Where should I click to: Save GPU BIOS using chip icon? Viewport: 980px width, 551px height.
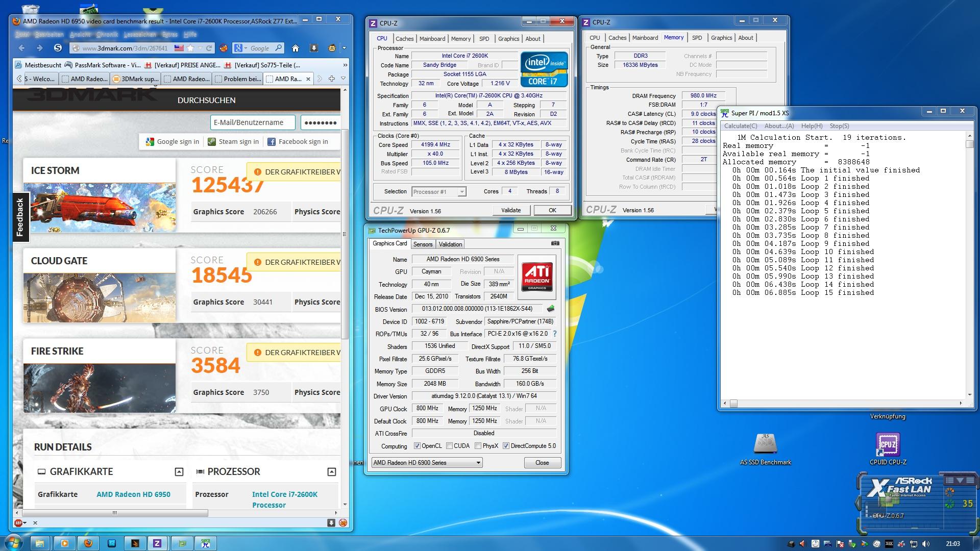pyautogui.click(x=550, y=309)
